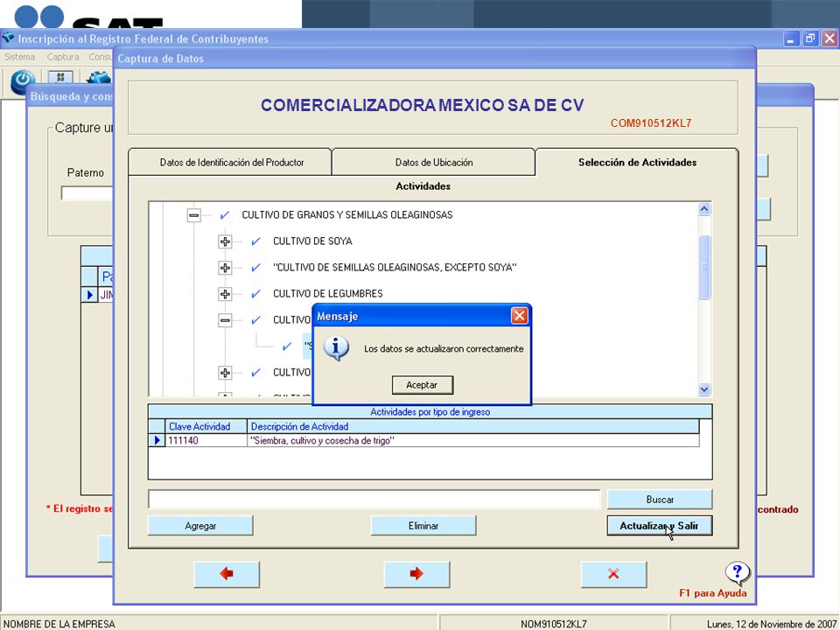Open the Captura menu
This screenshot has width=840, height=630.
pyautogui.click(x=63, y=57)
